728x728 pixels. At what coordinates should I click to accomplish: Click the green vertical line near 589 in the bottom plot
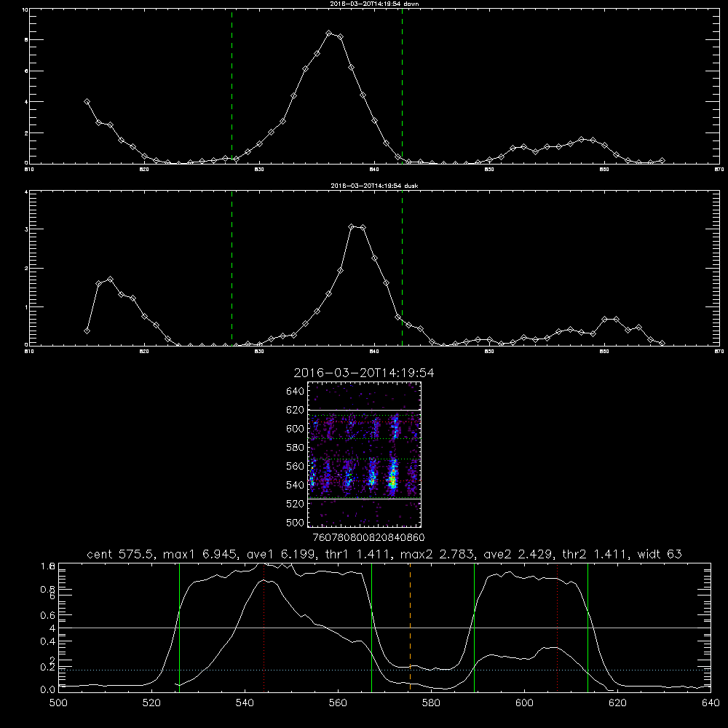tap(474, 627)
